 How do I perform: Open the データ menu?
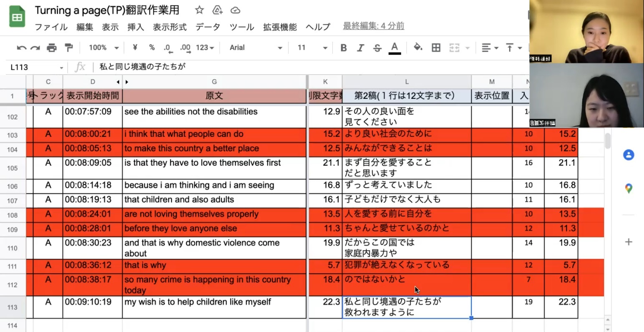[208, 27]
